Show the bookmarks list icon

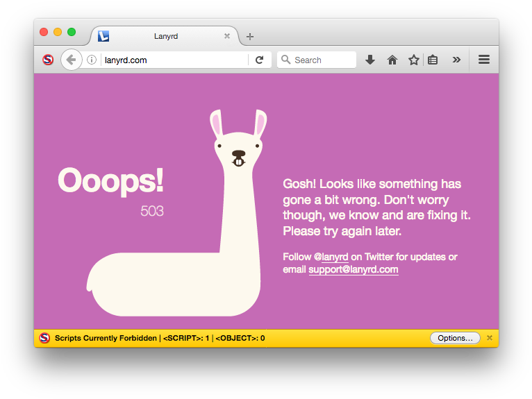pos(433,60)
